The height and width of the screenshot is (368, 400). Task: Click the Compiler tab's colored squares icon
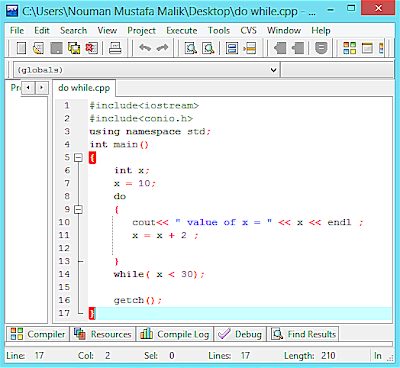pyautogui.click(x=17, y=334)
